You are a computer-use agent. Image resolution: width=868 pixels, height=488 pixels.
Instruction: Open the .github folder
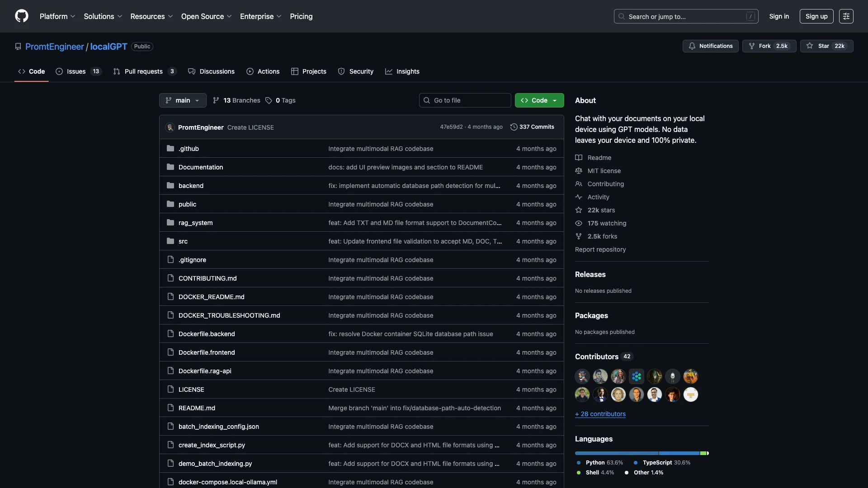point(189,149)
